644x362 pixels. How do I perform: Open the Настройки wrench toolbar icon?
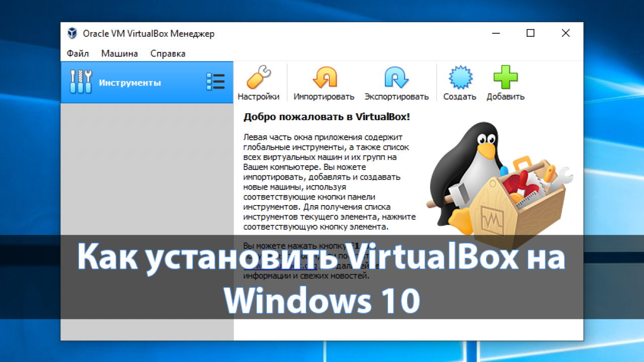point(259,78)
